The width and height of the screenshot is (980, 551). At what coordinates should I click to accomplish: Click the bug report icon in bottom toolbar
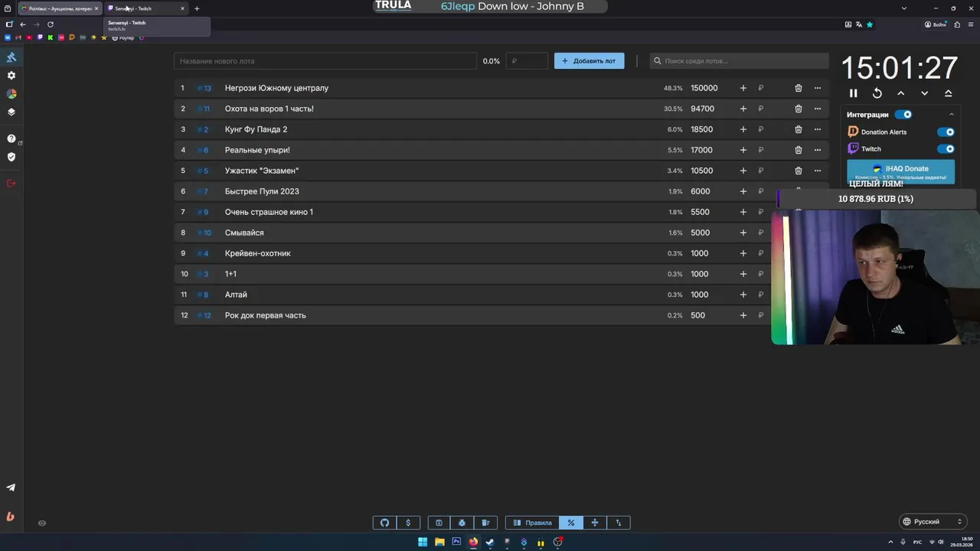click(x=462, y=523)
